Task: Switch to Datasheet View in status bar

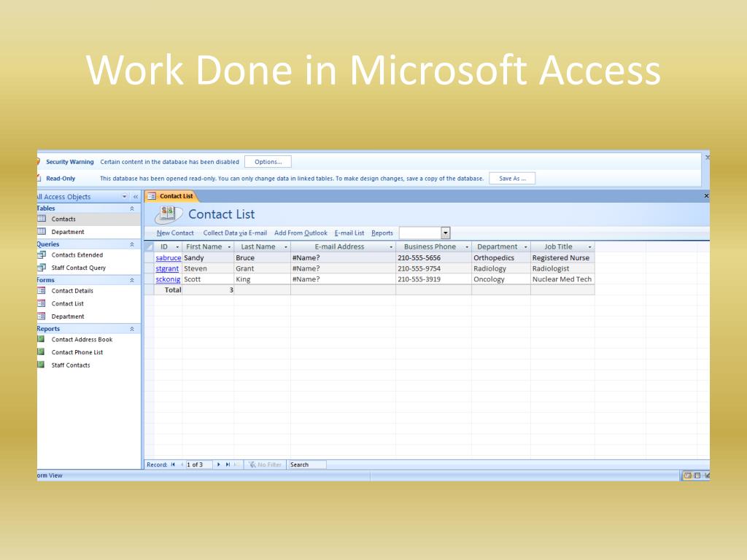Action: coord(697,475)
